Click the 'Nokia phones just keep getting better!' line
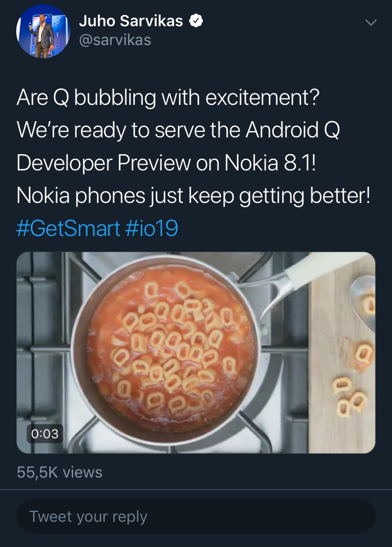The width and height of the screenshot is (392, 547). pos(193,196)
